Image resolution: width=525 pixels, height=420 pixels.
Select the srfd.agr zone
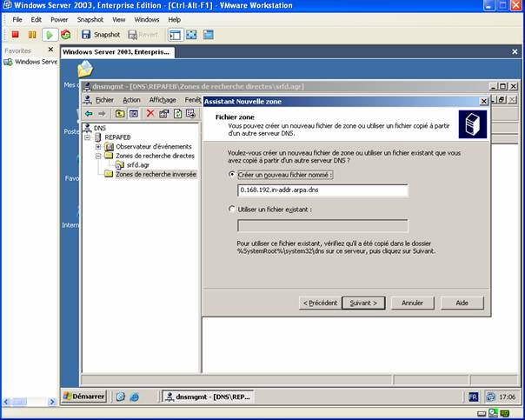138,165
